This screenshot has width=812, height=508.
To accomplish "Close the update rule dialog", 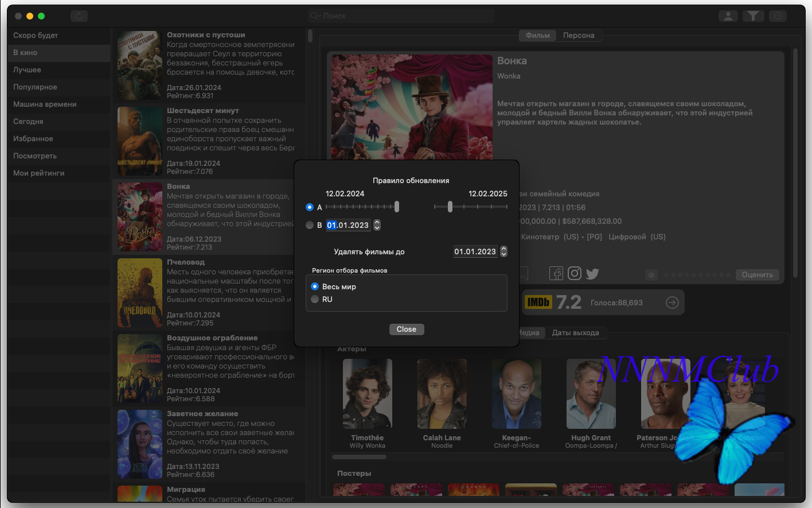I will point(407,329).
